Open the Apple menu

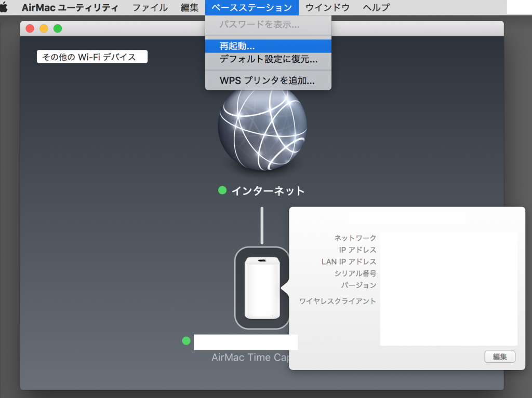[4, 7]
